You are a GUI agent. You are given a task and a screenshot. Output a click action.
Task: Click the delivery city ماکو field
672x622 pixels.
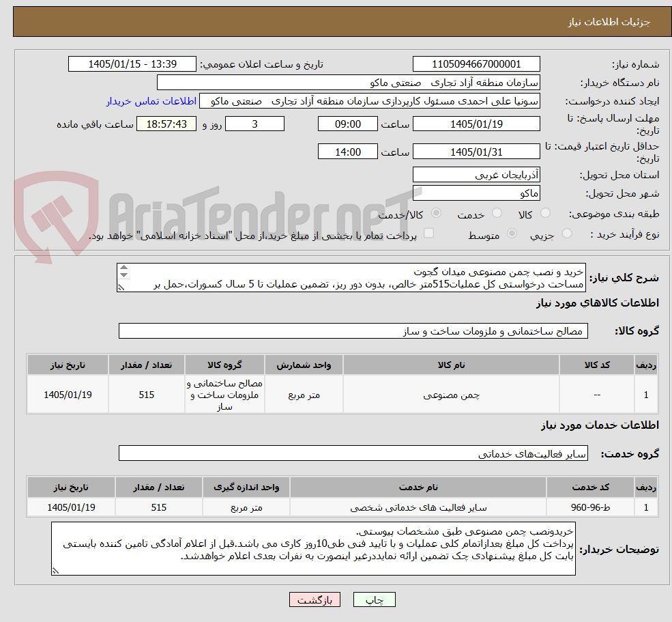476,193
